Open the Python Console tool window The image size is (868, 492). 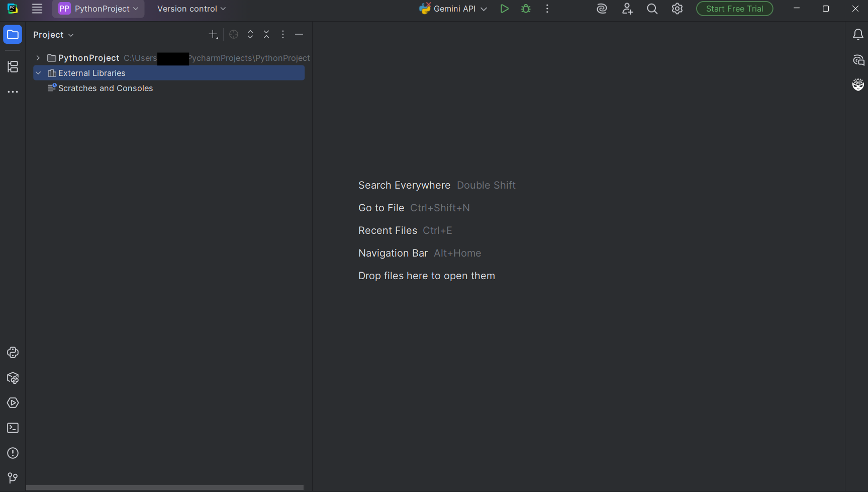point(13,353)
